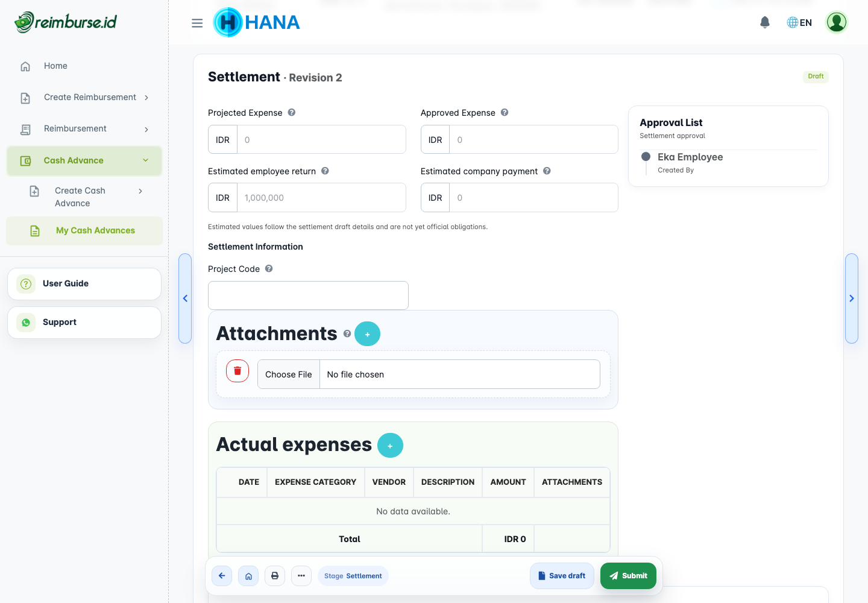Click the print icon in bottom toolbar
The height and width of the screenshot is (603, 868).
point(275,576)
